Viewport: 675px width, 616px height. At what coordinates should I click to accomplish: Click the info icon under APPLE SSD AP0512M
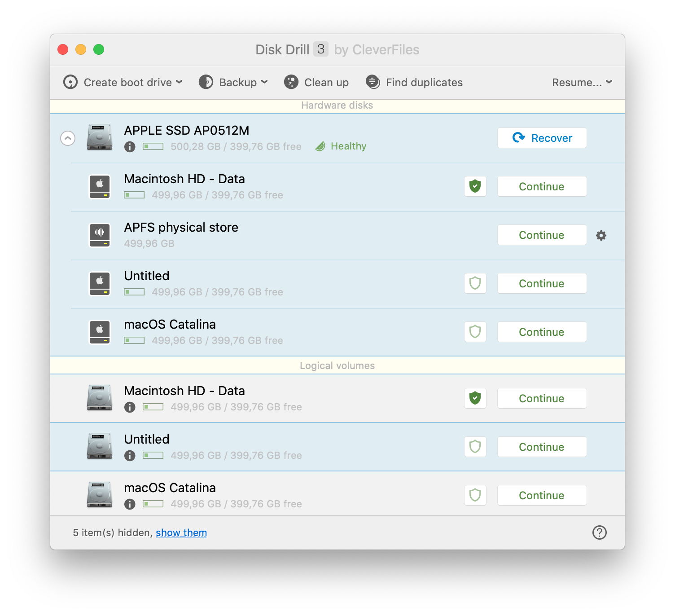coord(130,147)
